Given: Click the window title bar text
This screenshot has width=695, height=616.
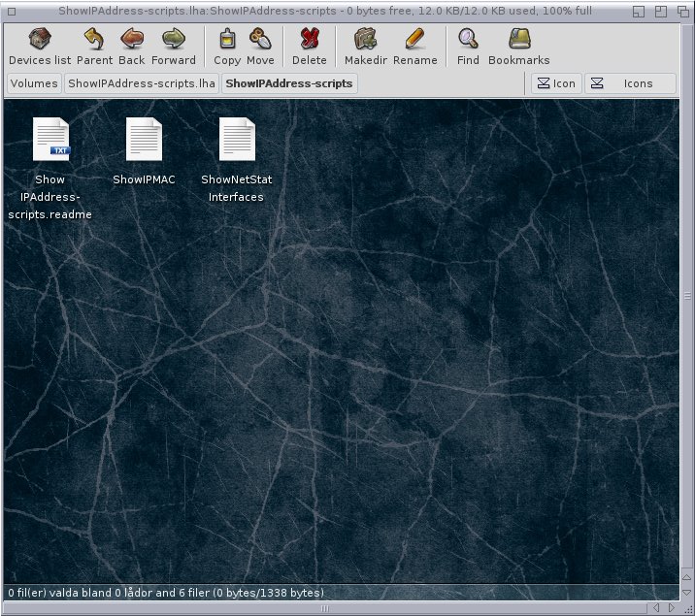Looking at the screenshot, I should 325,11.
